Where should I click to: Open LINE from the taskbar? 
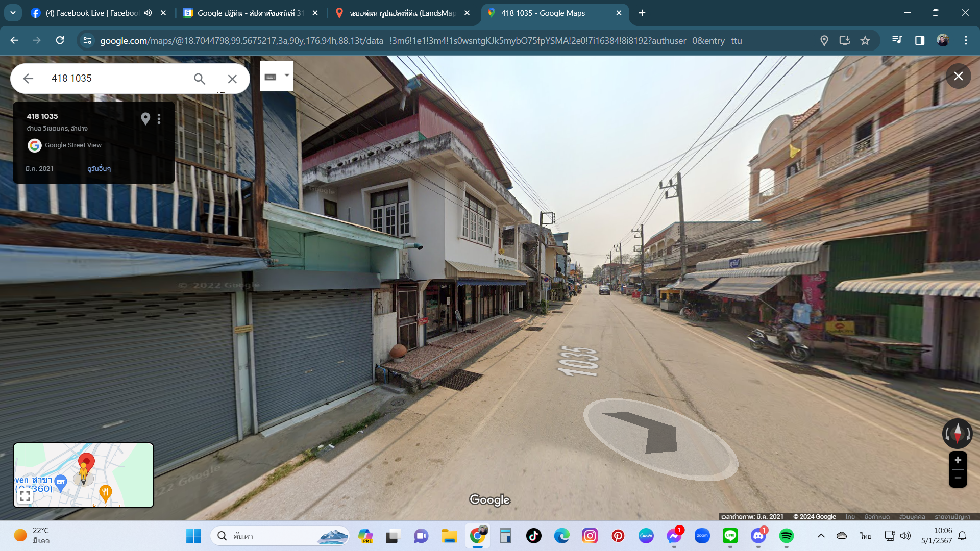click(730, 536)
